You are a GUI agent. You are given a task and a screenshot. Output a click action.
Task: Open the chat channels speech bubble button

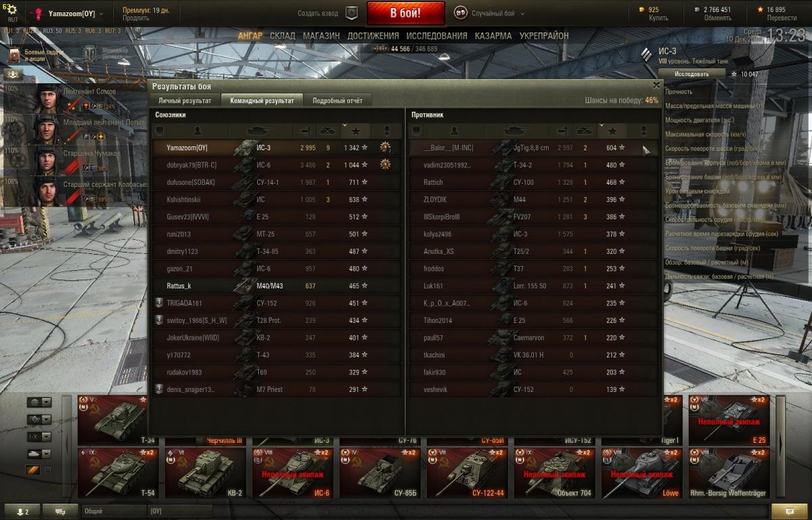point(61,511)
